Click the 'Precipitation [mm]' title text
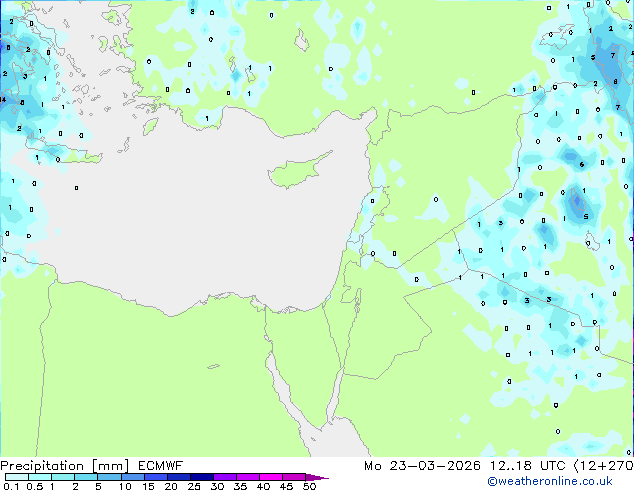 pos(64,466)
